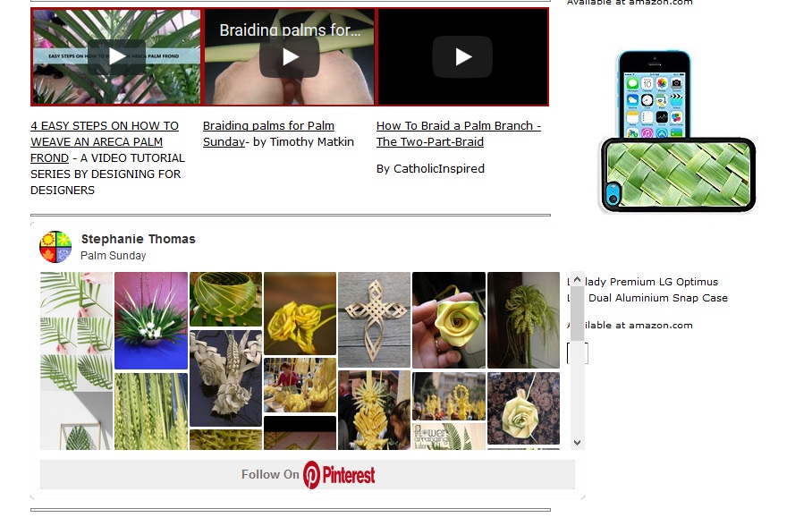Open the yellow palm roses pin

(300, 313)
